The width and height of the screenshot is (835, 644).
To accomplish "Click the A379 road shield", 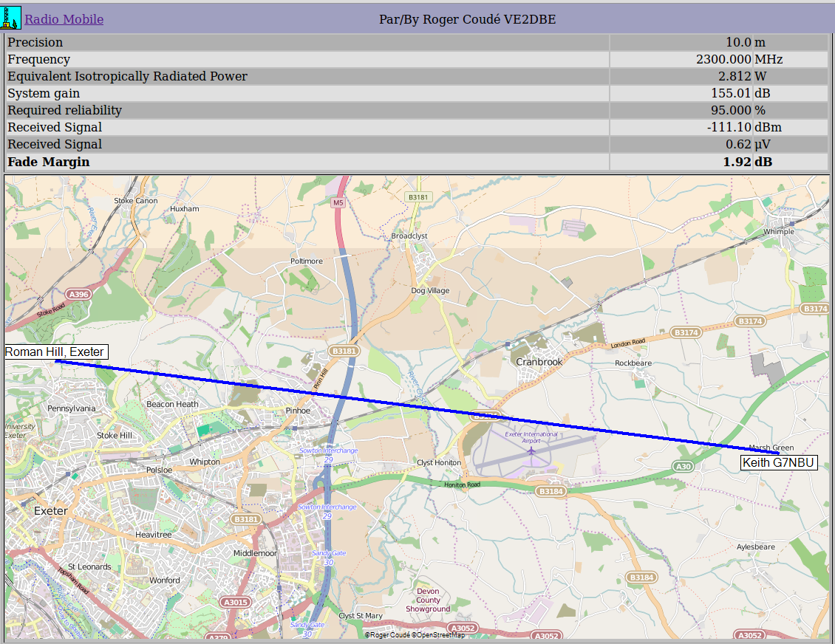I will pos(217,637).
